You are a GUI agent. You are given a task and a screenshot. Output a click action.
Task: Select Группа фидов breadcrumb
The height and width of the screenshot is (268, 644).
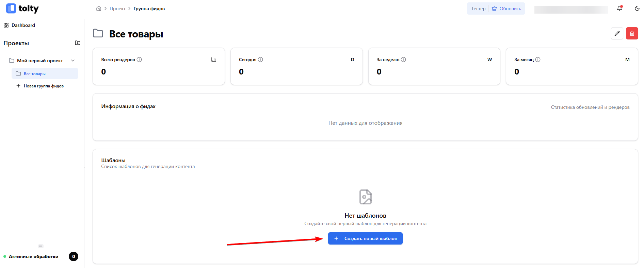pos(149,9)
